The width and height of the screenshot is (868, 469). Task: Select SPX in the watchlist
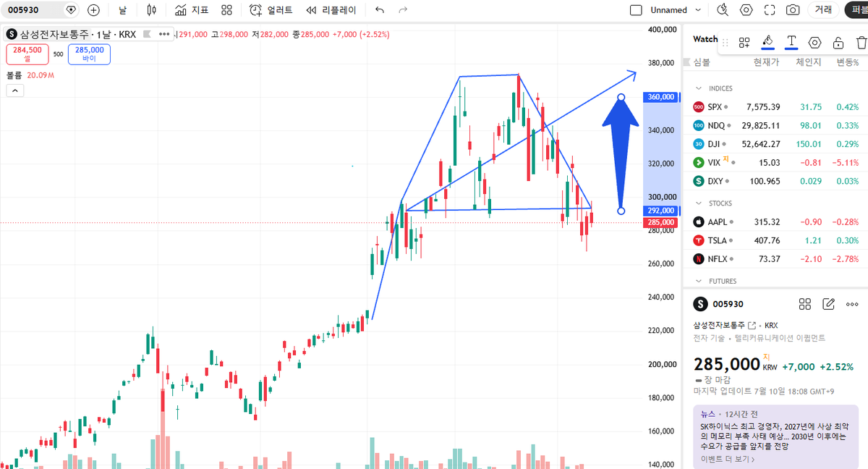pyautogui.click(x=775, y=106)
